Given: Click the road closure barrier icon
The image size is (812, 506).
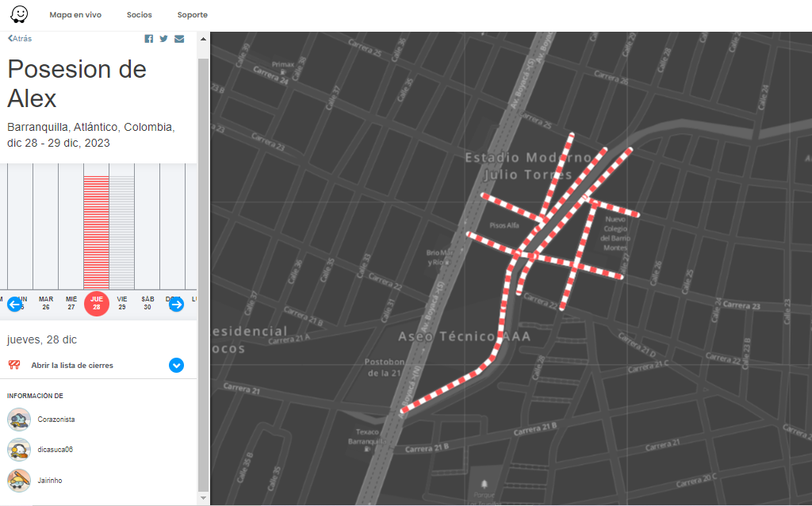Looking at the screenshot, I should point(14,365).
